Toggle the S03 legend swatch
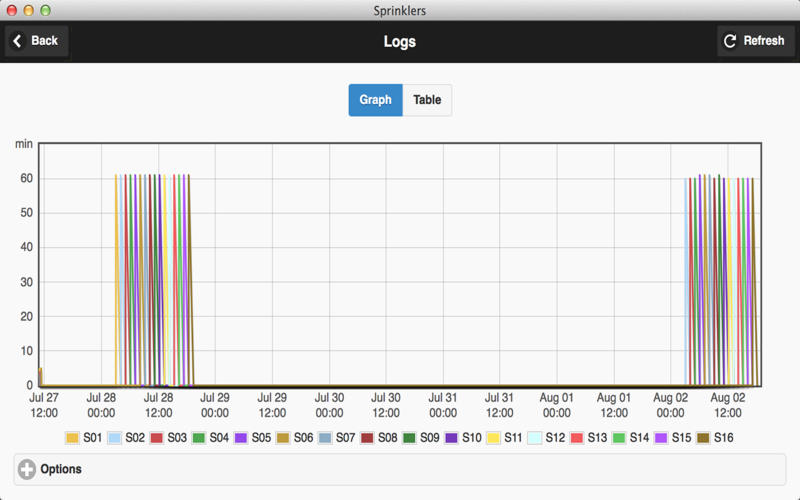The height and width of the screenshot is (500, 800). click(157, 438)
